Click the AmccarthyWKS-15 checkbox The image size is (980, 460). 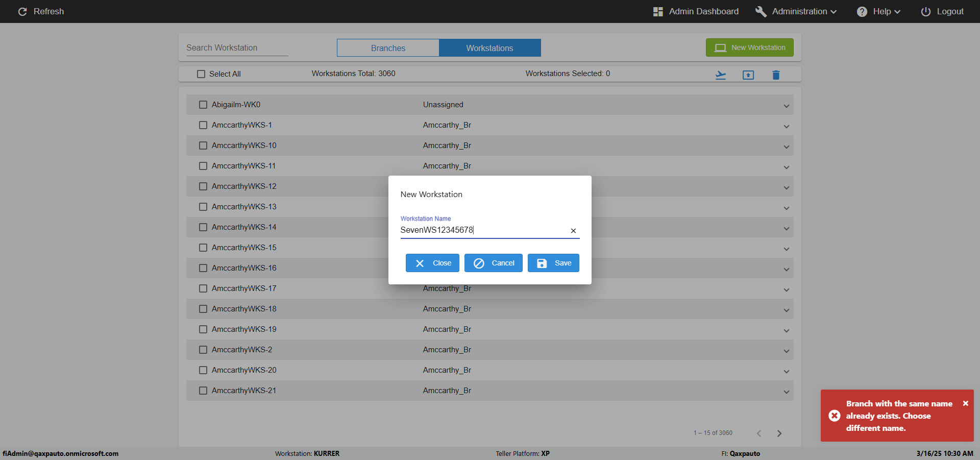(x=203, y=248)
